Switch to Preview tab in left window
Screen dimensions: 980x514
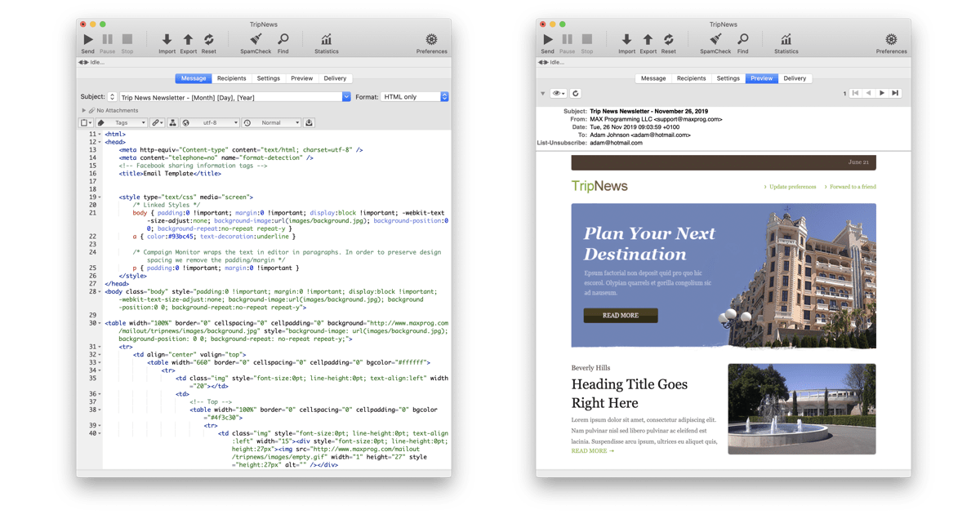click(301, 78)
